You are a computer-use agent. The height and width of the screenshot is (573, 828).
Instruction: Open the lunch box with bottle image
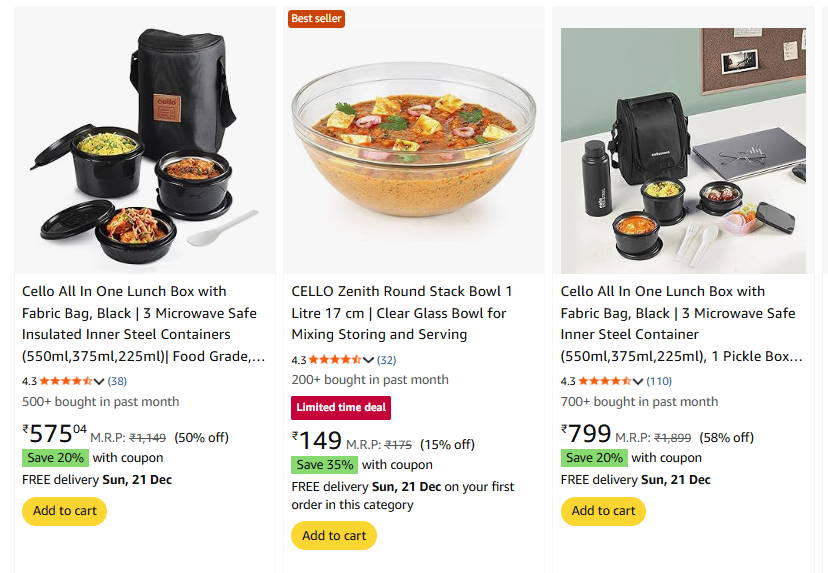pyautogui.click(x=683, y=150)
